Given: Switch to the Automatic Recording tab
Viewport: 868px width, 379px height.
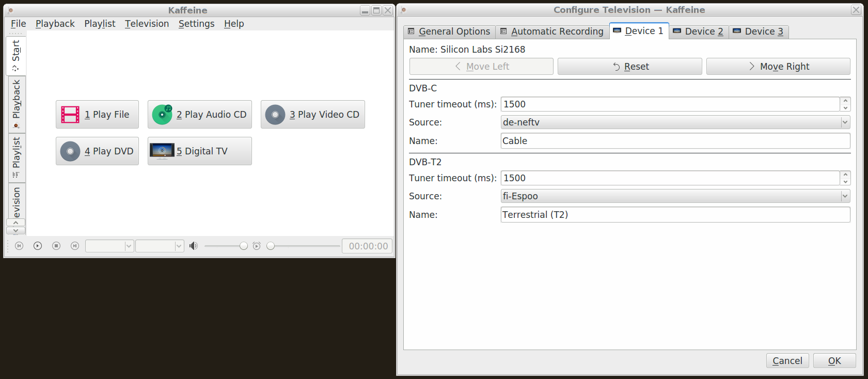Looking at the screenshot, I should 552,31.
